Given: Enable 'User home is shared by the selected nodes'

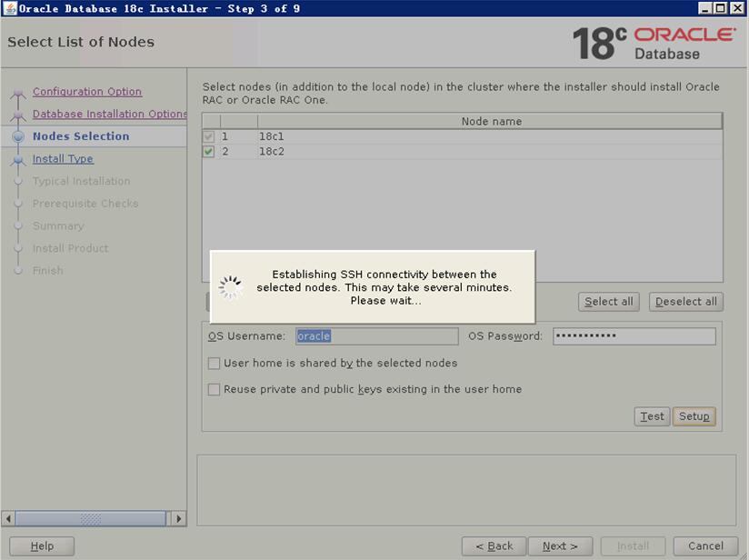Looking at the screenshot, I should point(214,364).
